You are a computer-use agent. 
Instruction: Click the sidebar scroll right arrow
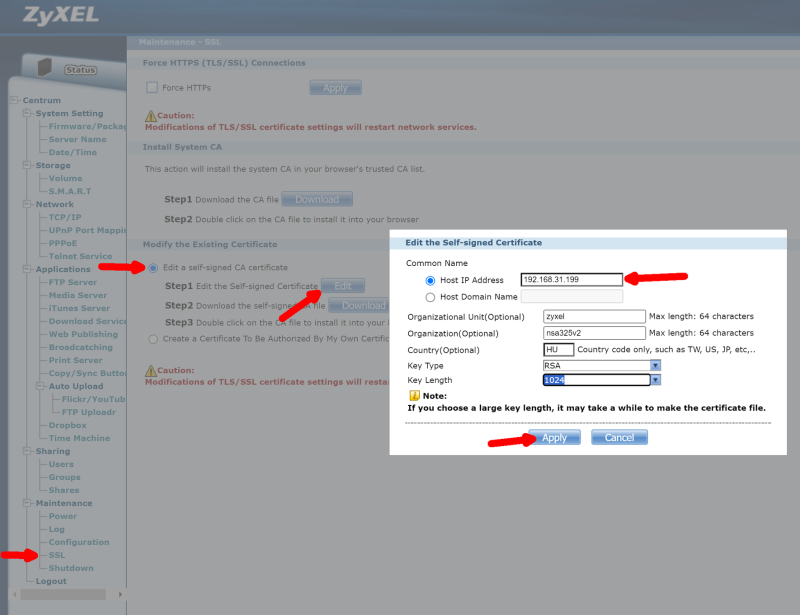(x=120, y=595)
